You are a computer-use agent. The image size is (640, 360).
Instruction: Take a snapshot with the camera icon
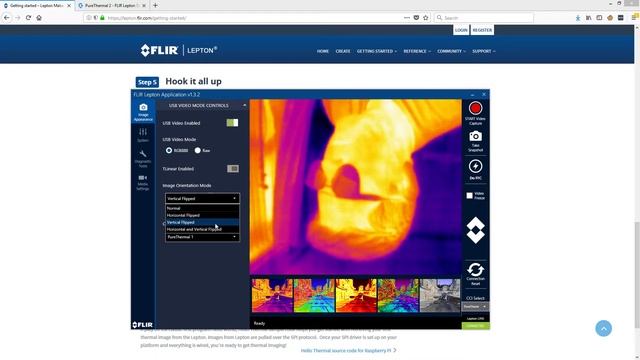point(475,136)
